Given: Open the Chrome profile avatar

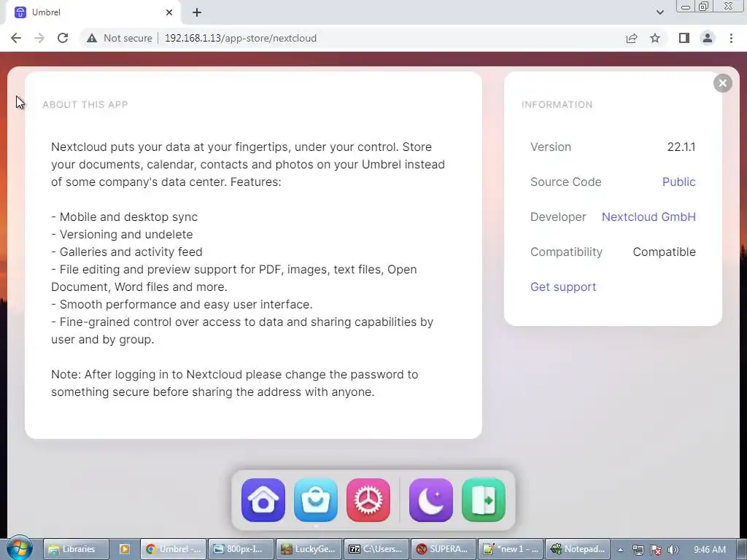Looking at the screenshot, I should point(708,38).
